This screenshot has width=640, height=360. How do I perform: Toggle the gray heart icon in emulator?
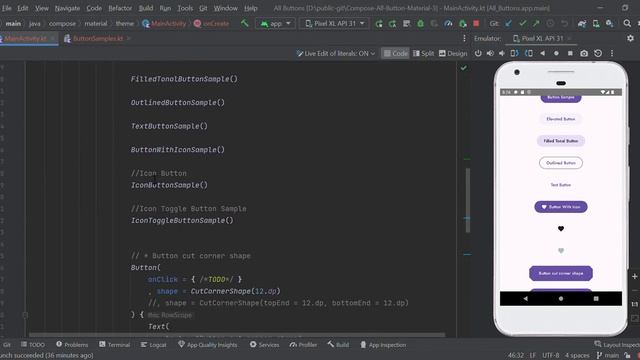561,251
